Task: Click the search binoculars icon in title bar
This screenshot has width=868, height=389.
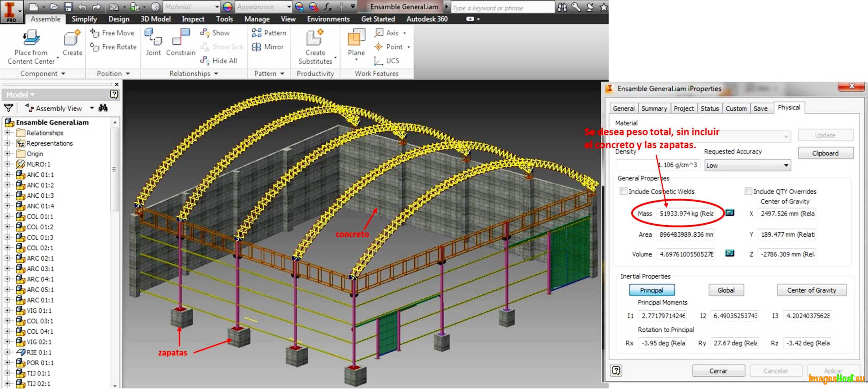Action: click(562, 7)
